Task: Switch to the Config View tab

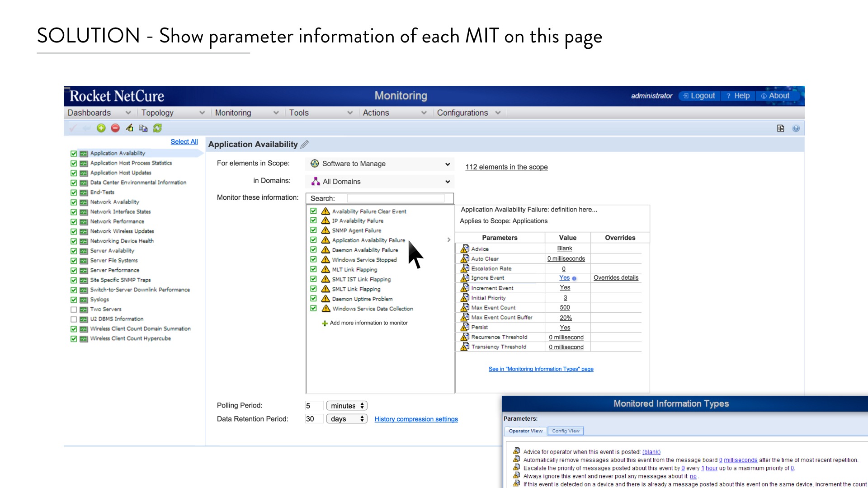Action: (566, 431)
